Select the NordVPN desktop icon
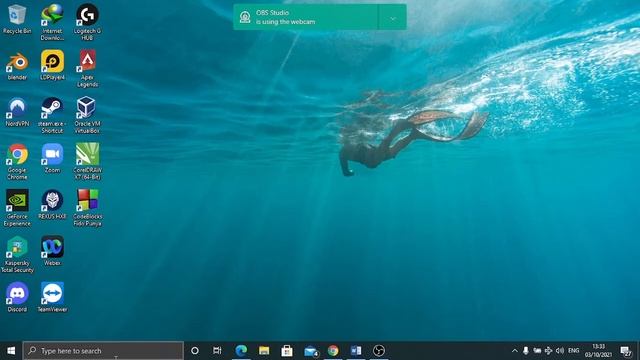This screenshot has width=640, height=360. [x=17, y=112]
